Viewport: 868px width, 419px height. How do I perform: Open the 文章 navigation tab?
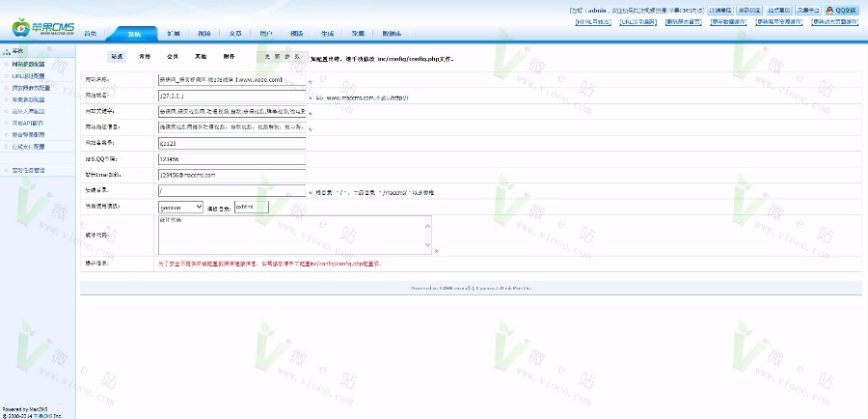pos(235,34)
